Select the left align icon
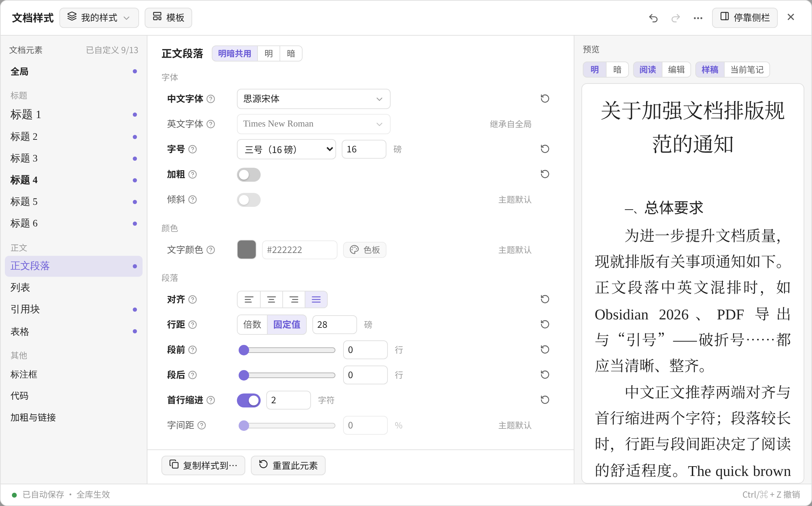Image resolution: width=812 pixels, height=506 pixels. (x=249, y=299)
